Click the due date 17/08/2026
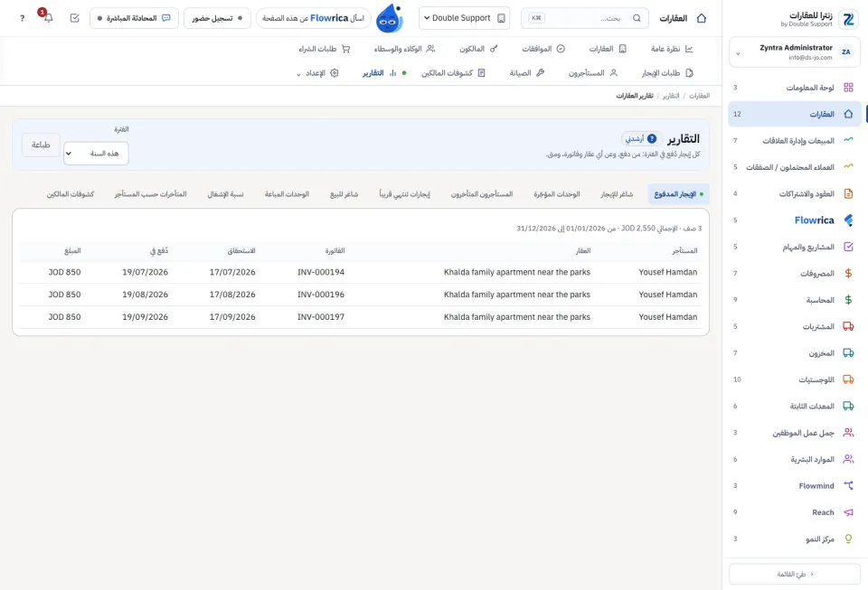 pos(232,295)
